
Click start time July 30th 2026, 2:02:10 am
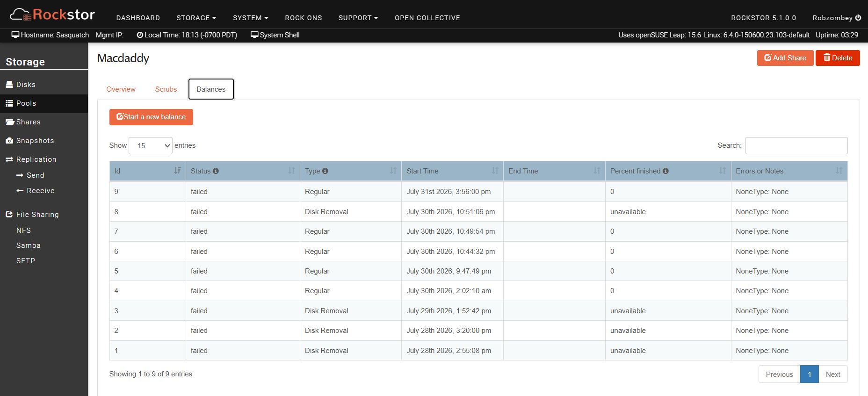point(448,291)
